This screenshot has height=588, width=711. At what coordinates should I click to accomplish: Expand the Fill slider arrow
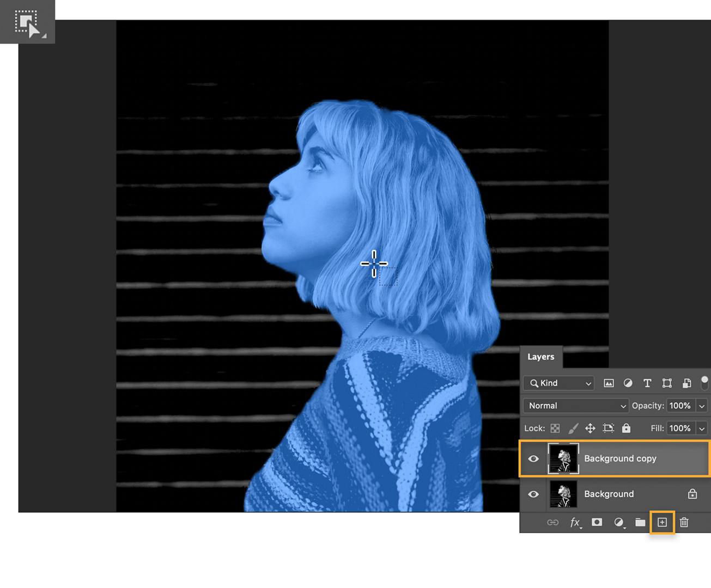702,428
